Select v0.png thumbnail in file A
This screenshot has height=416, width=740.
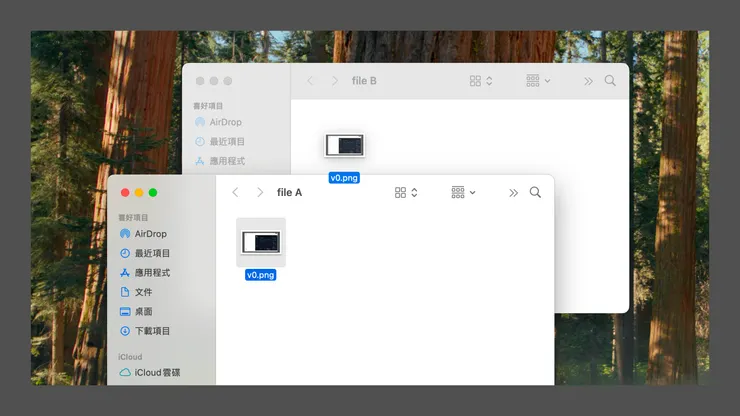point(261,242)
